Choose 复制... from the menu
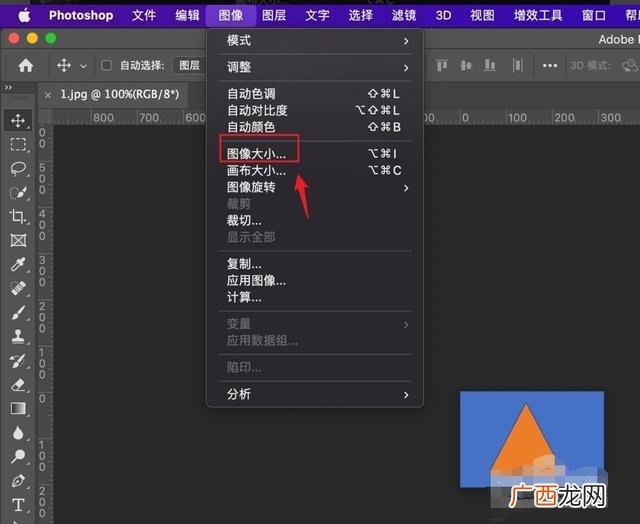Viewport: 640px width, 524px height. coord(315,264)
